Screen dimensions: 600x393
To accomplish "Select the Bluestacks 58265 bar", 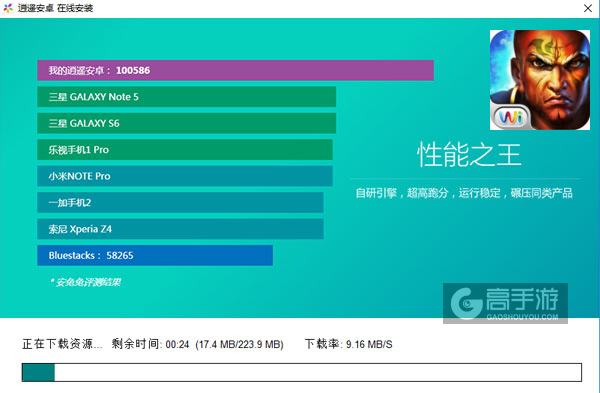I will 155,255.
